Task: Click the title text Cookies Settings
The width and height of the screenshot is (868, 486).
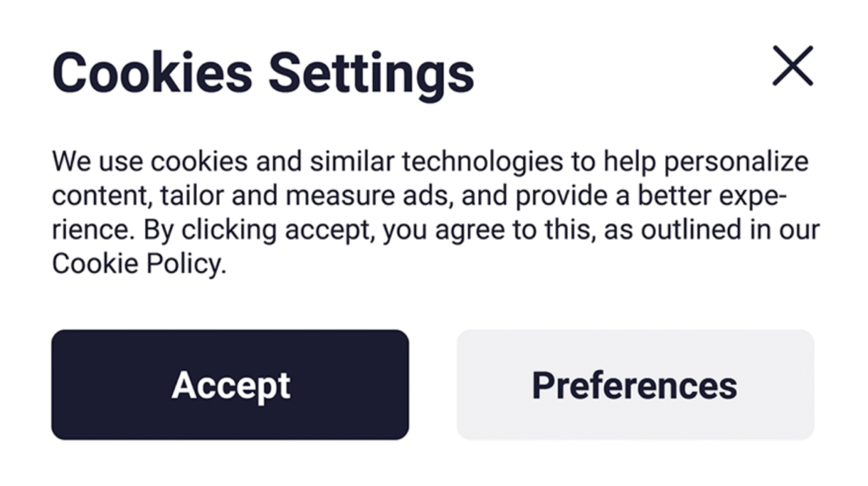Action: click(263, 72)
